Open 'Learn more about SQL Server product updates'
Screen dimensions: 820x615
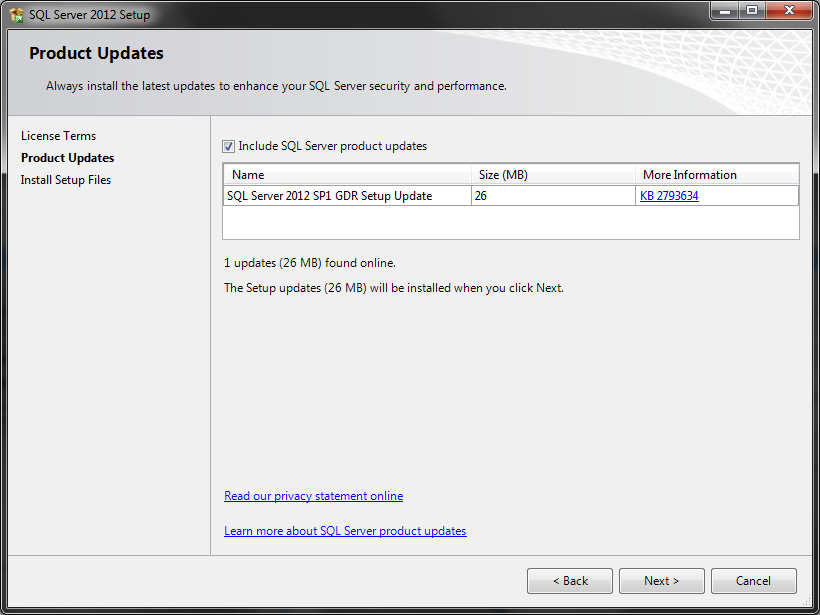tap(345, 530)
